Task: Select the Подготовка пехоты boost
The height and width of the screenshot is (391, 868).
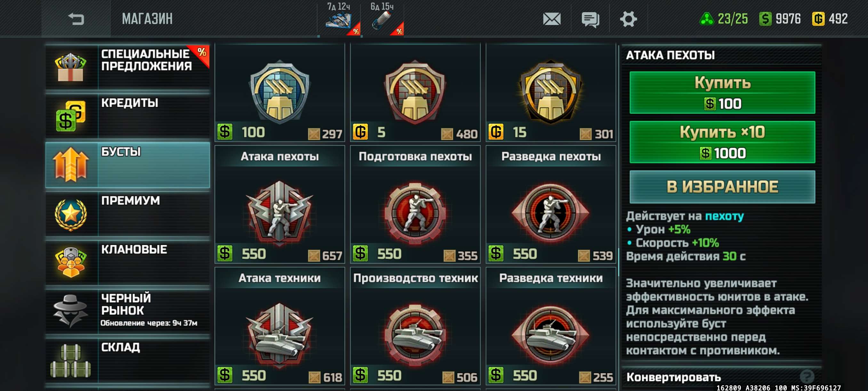Action: click(x=415, y=204)
